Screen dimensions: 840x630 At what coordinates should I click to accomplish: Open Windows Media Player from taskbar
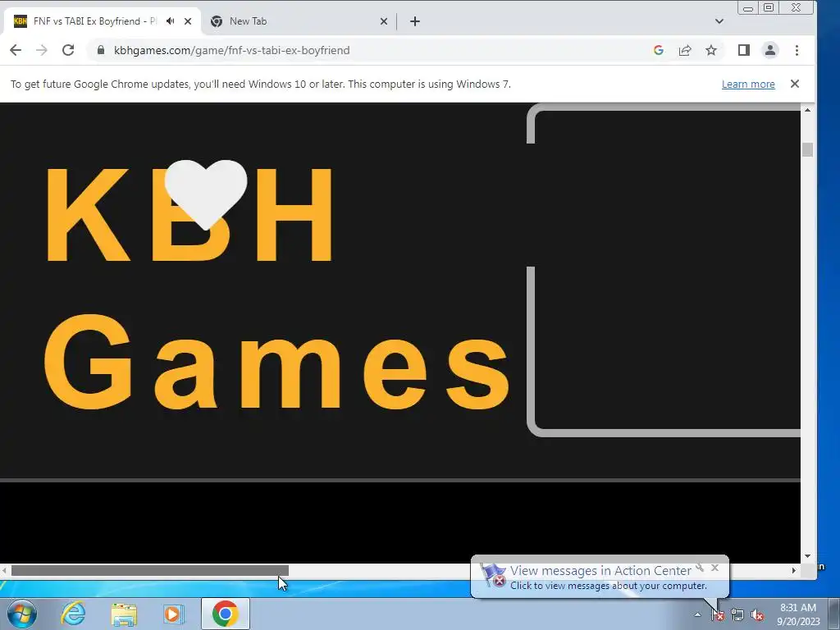point(174,614)
